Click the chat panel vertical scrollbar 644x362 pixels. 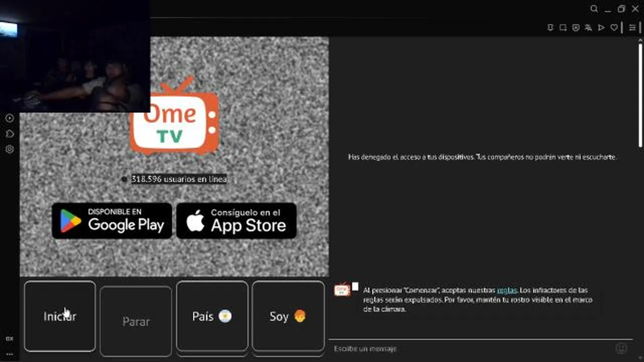tap(640, 96)
